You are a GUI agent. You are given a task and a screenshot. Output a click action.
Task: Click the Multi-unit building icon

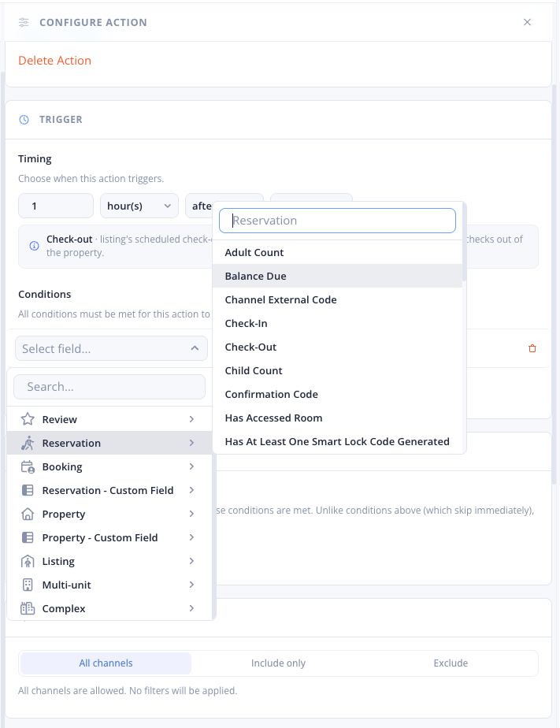pos(28,585)
